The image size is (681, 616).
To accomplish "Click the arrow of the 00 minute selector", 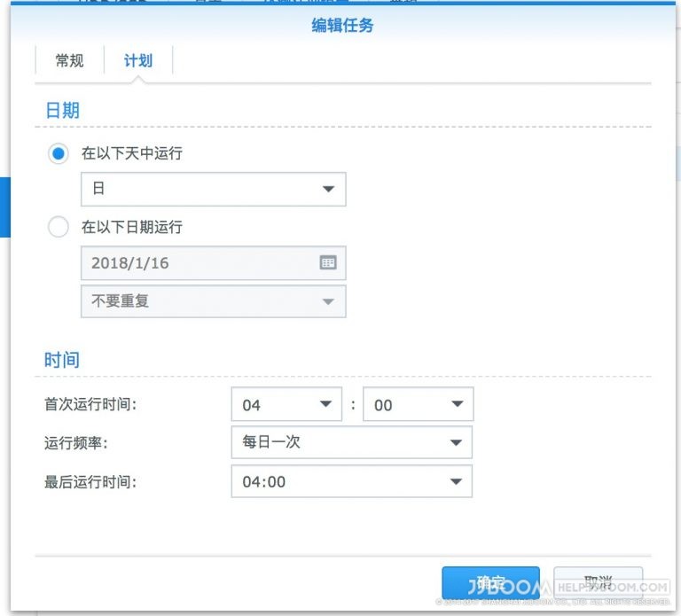I will (457, 404).
